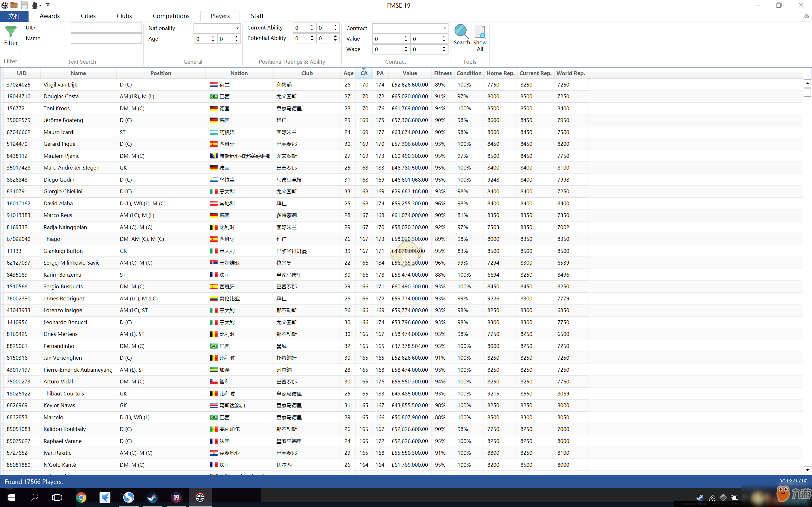The height and width of the screenshot is (507, 812).
Task: Click the CA column header to sort
Action: click(x=364, y=73)
